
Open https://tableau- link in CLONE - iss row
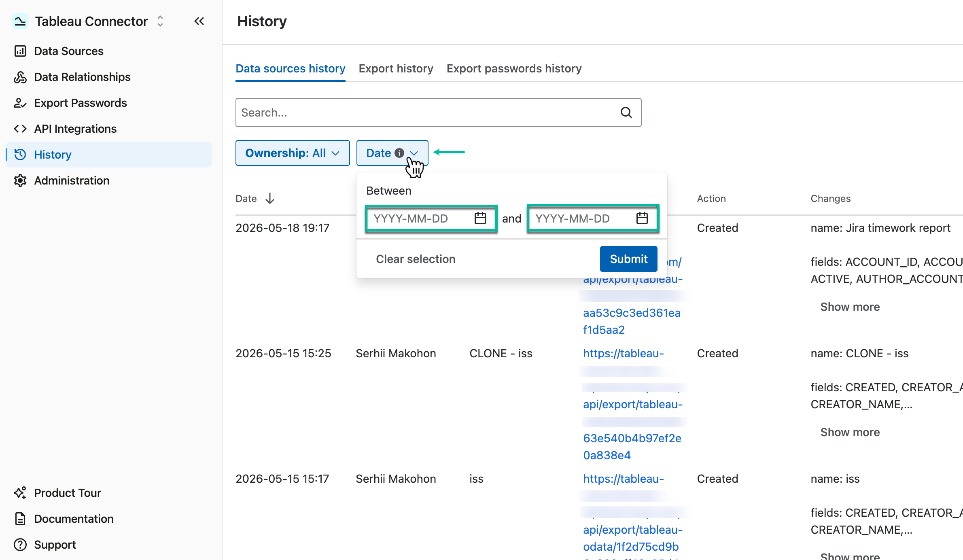623,353
